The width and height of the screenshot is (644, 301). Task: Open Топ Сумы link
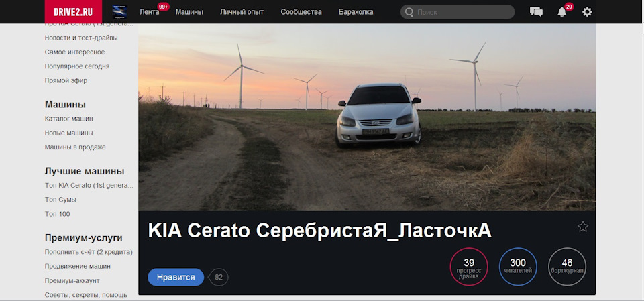60,200
